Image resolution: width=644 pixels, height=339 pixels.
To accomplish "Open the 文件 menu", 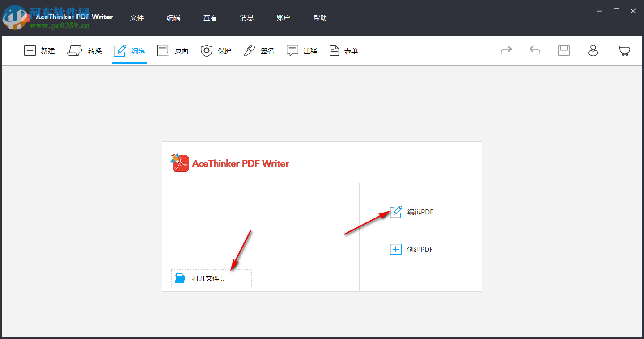I will click(x=137, y=17).
